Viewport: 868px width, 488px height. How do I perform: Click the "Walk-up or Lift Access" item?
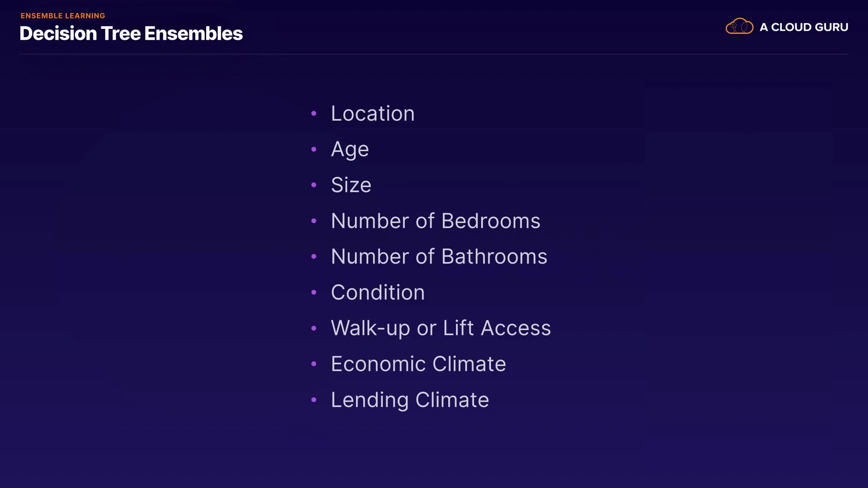tap(441, 328)
